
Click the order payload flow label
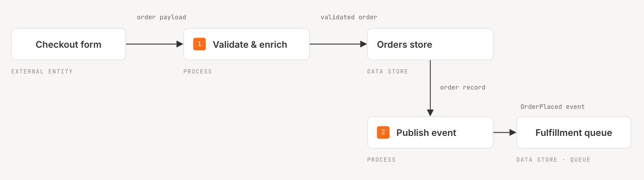click(161, 17)
